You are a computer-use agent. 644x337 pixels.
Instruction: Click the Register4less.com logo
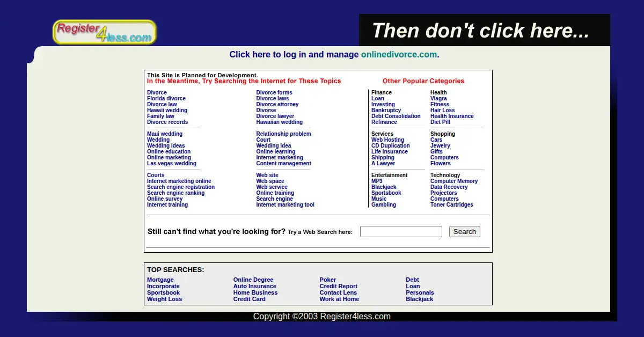pyautogui.click(x=105, y=32)
